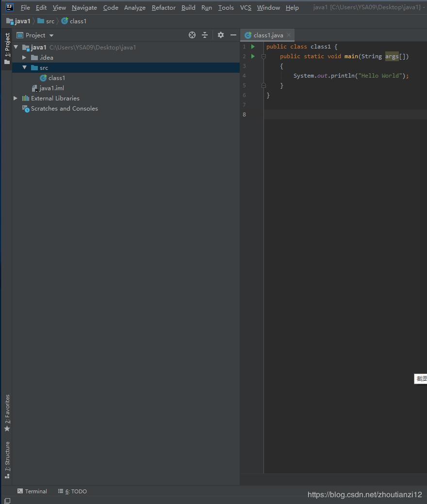Click the CSDN blog link watermark
Screen dimensions: 427x504
tap(364, 494)
